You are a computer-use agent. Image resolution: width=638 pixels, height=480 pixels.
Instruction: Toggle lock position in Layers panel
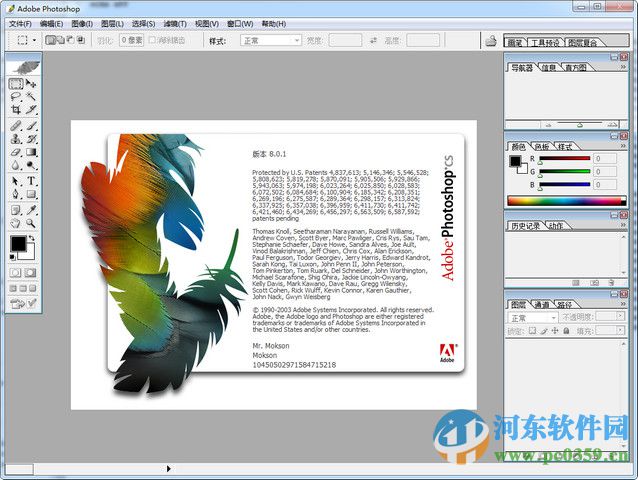pos(555,331)
